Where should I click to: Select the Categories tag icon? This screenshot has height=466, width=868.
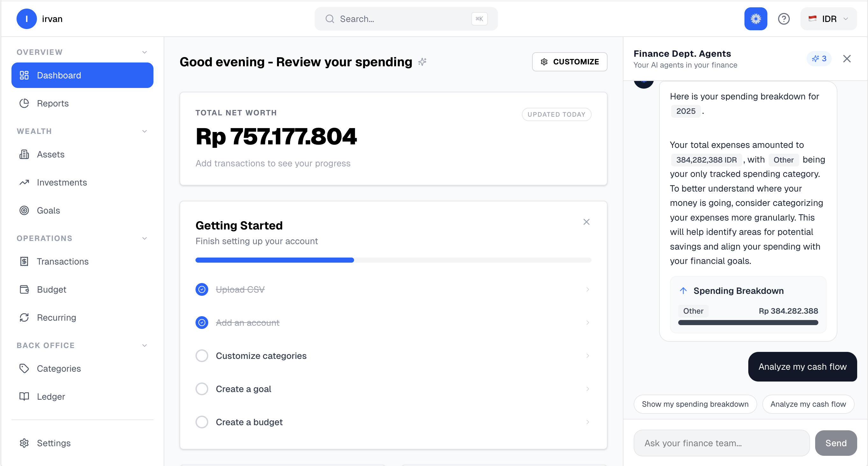24,368
